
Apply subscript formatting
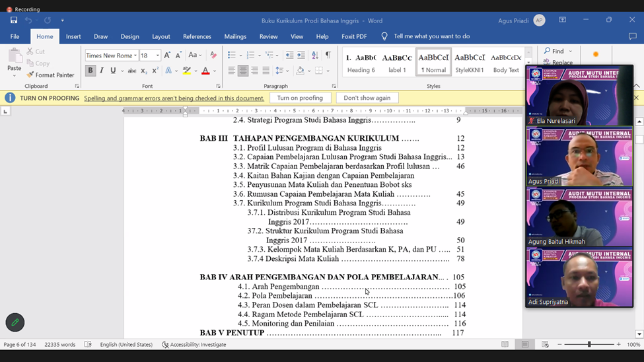143,71
